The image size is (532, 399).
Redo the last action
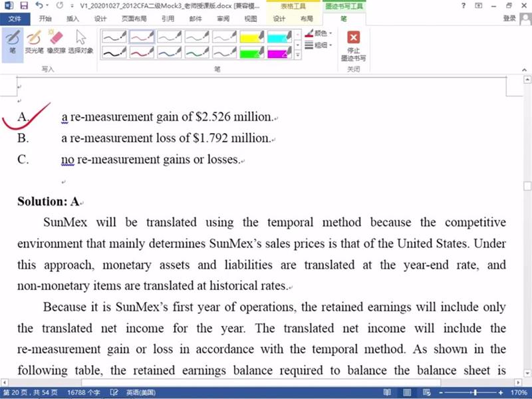pyautogui.click(x=60, y=5)
